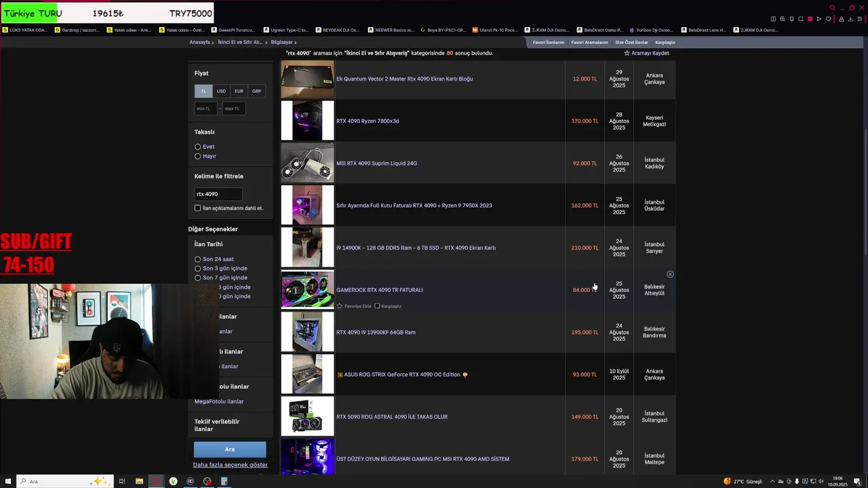This screenshot has height=488, width=868.
Task: Click the keyword filter field with rtx 4090
Action: [218, 194]
